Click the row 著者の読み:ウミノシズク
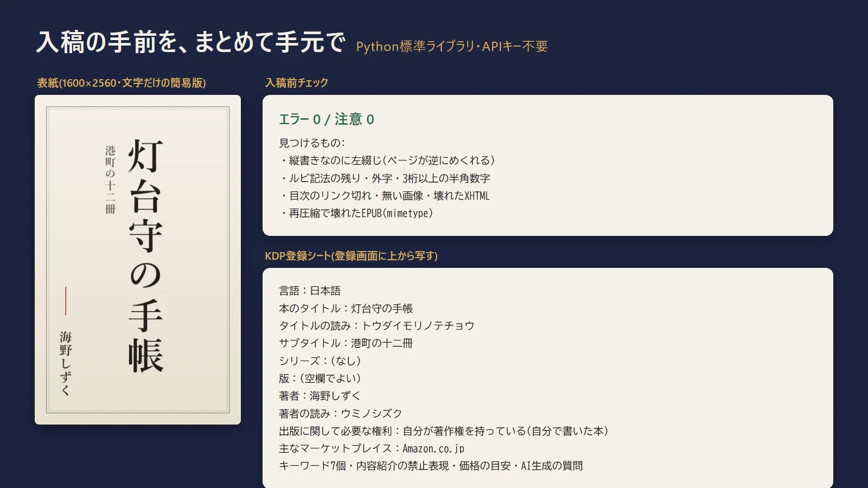Image resolution: width=868 pixels, height=488 pixels. (341, 414)
